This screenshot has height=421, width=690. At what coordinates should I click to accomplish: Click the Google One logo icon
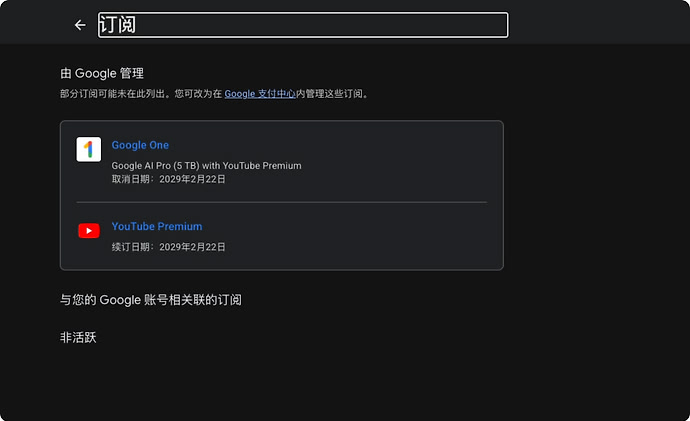(x=88, y=149)
